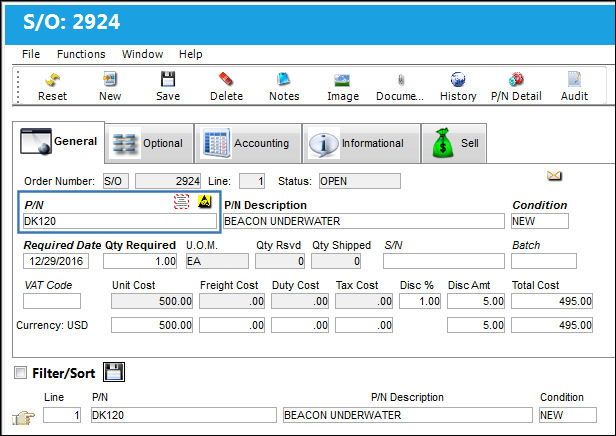Select Line 1 cell in the bottom list
Image resolution: width=616 pixels, height=436 pixels.
[x=62, y=415]
